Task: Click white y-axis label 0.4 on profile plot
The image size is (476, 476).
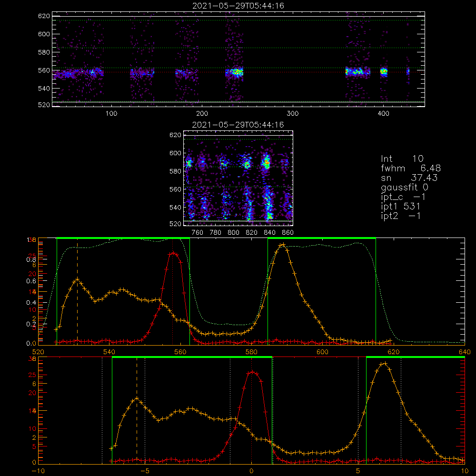Action: (x=31, y=303)
